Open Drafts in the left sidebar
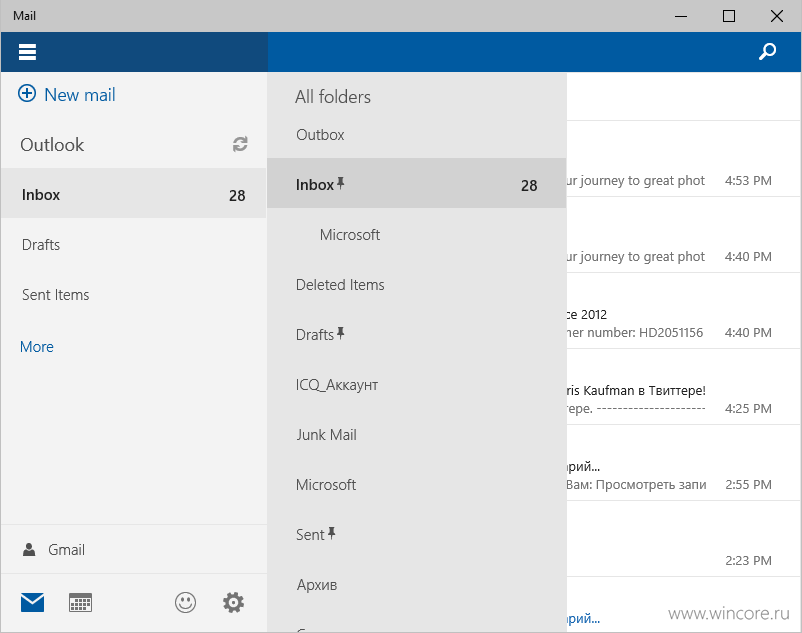The width and height of the screenshot is (802, 633). coord(133,244)
